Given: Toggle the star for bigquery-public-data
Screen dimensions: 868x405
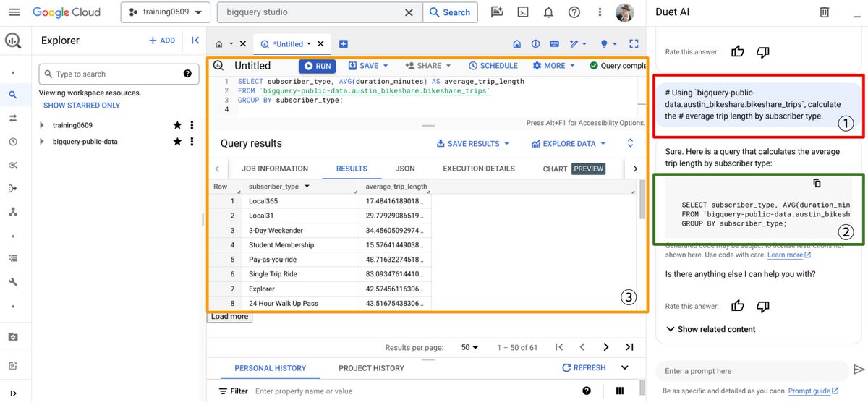Looking at the screenshot, I should pyautogui.click(x=177, y=141).
